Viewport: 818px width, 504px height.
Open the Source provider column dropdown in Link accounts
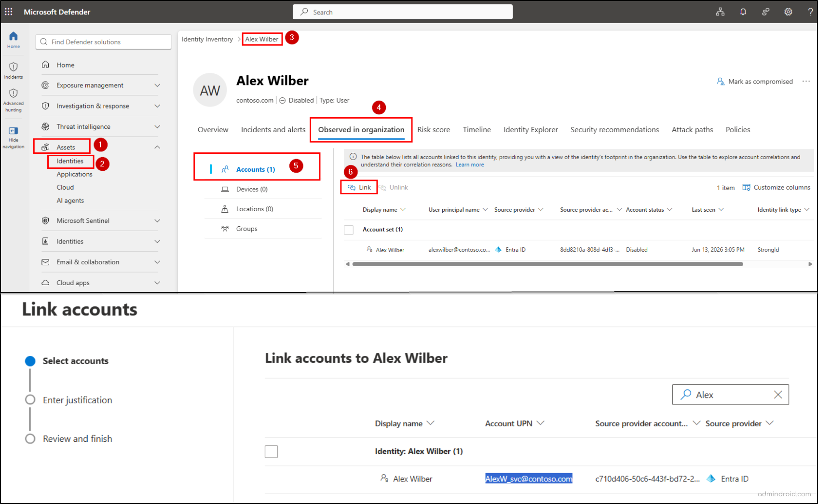click(x=770, y=423)
